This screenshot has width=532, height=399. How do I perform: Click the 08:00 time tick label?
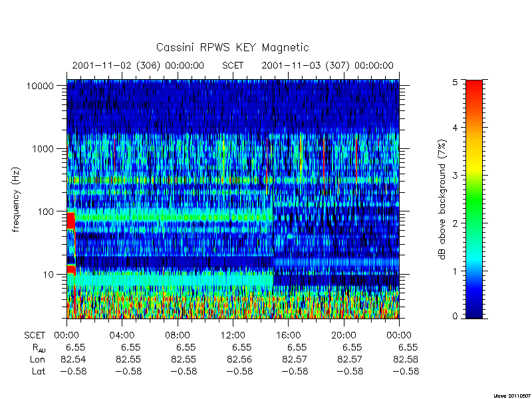tap(178, 336)
